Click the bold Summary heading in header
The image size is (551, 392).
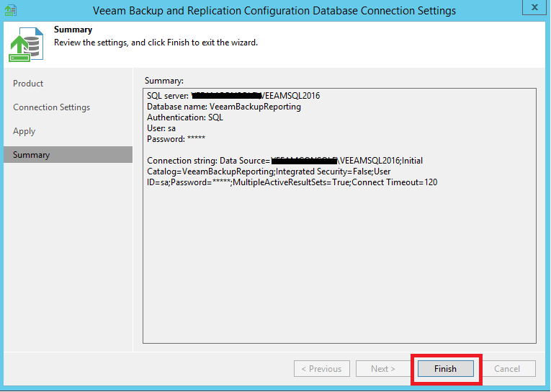click(x=73, y=30)
